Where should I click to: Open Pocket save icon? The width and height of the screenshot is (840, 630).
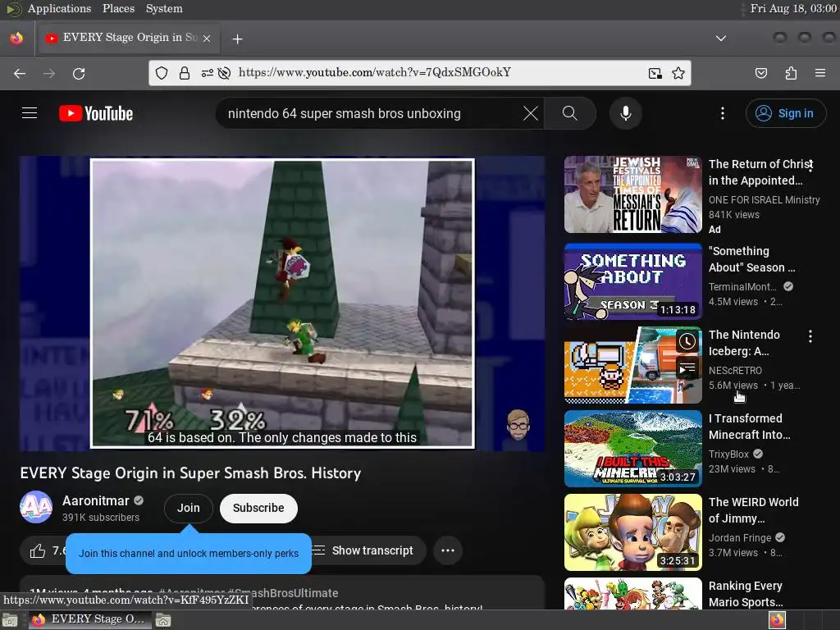pyautogui.click(x=760, y=73)
